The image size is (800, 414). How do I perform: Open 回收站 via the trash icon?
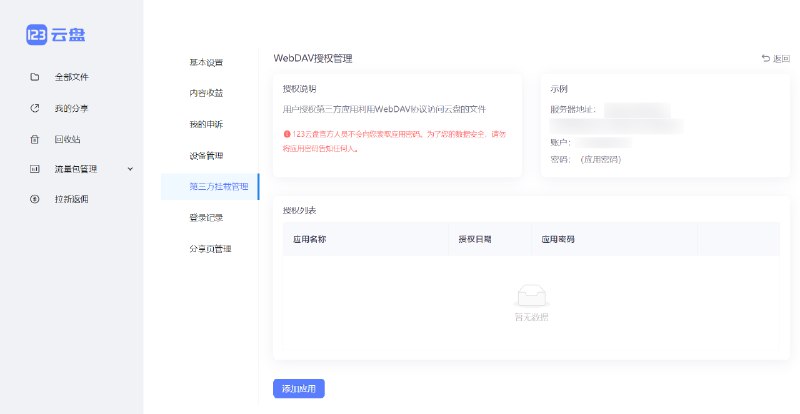click(35, 139)
